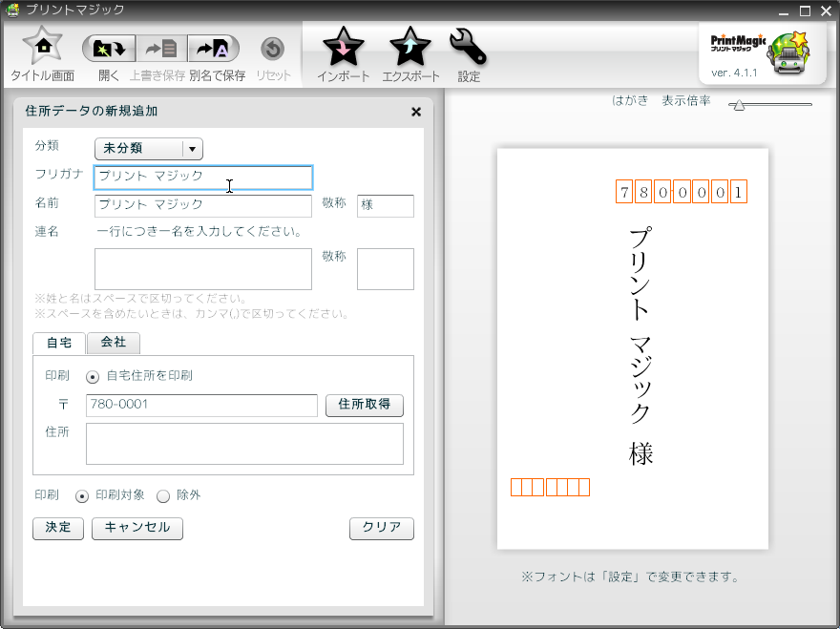
Task: Click the postal code field 780-0001
Action: point(201,406)
